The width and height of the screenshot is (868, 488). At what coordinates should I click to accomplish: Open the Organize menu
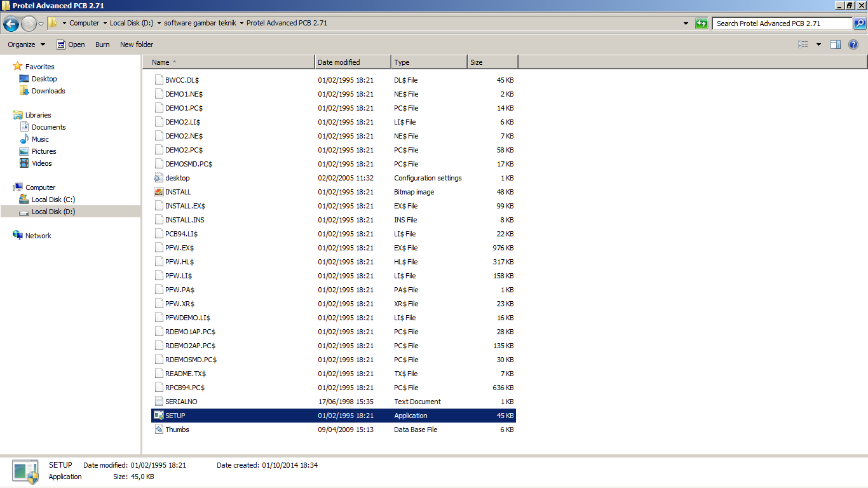27,44
